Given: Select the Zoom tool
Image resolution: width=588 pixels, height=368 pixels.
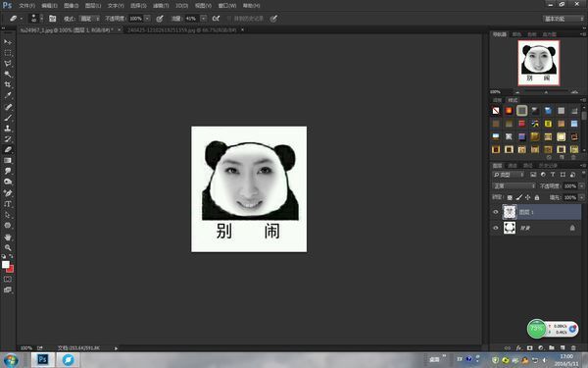Looking at the screenshot, I should 8,247.
